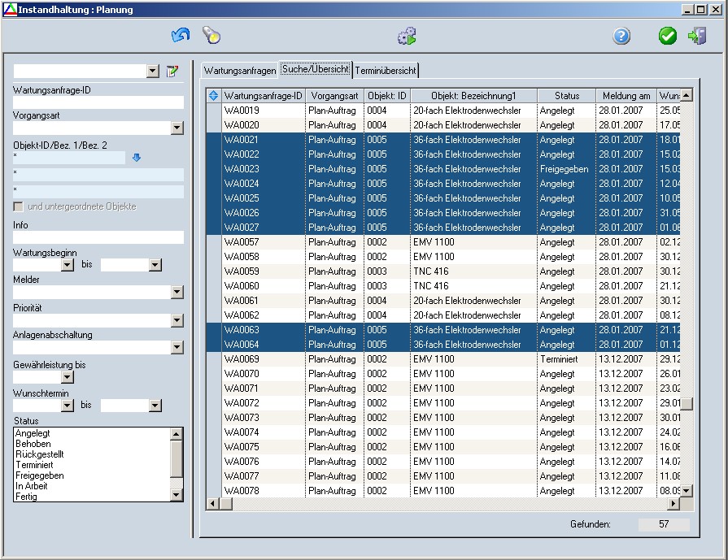728x560 pixels.
Task: Click the blue undo arrow toolbar icon
Action: (x=180, y=36)
